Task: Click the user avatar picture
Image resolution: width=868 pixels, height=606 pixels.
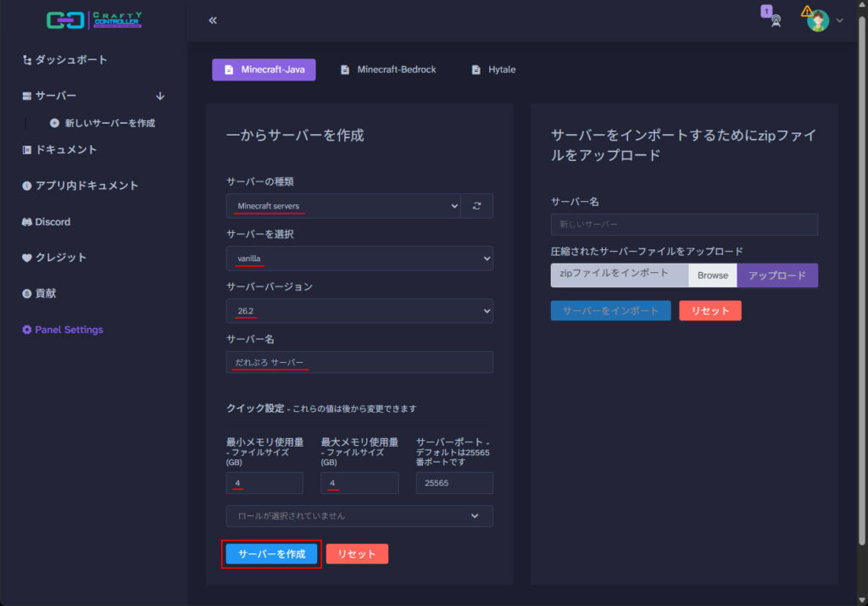Action: 818,21
